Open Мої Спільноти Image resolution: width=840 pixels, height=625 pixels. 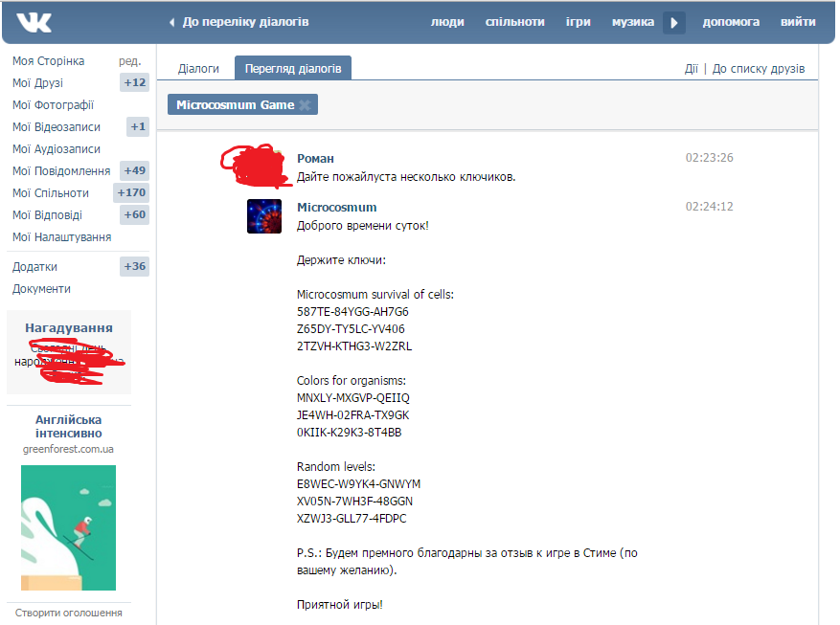[51, 192]
